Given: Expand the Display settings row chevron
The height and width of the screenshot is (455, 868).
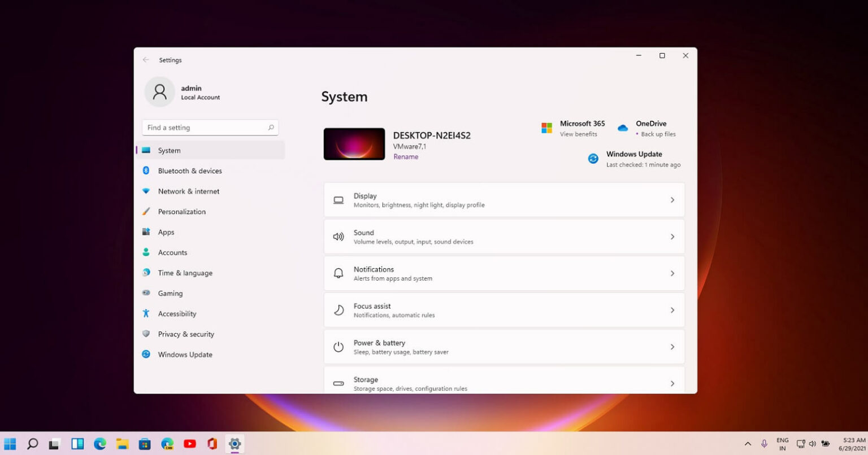Looking at the screenshot, I should pos(672,200).
